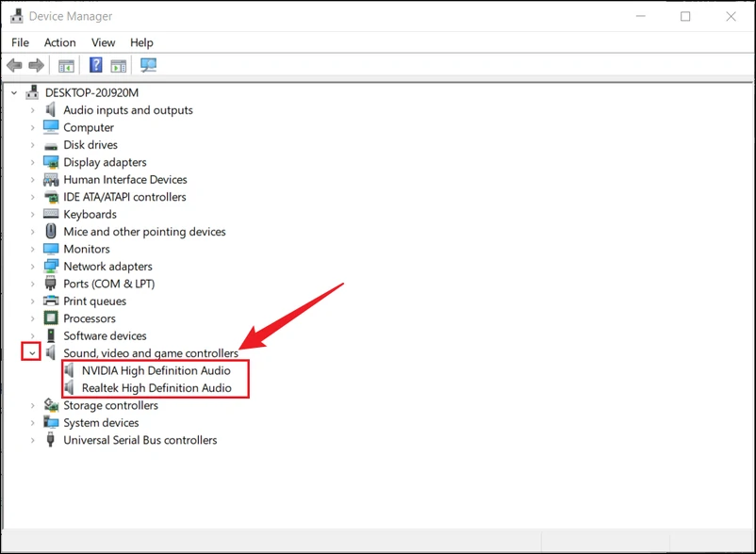Click NVIDIA High Definition Audio speaker icon

[x=70, y=370]
